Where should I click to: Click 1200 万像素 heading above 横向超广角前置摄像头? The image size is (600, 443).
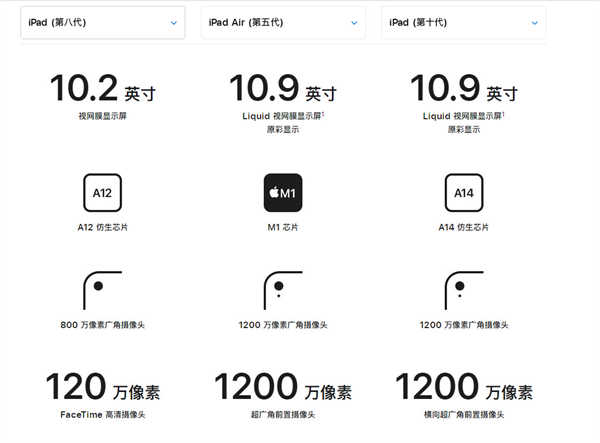pos(464,387)
